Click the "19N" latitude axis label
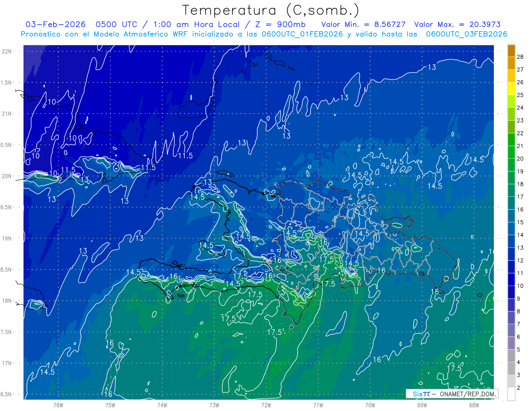The height and width of the screenshot is (411, 532). click(x=8, y=239)
